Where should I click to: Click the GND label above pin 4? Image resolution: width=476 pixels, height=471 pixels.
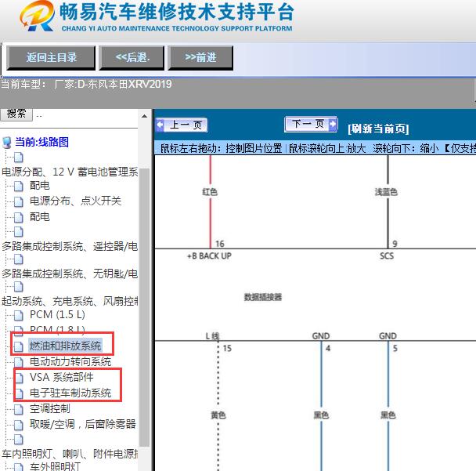click(321, 335)
